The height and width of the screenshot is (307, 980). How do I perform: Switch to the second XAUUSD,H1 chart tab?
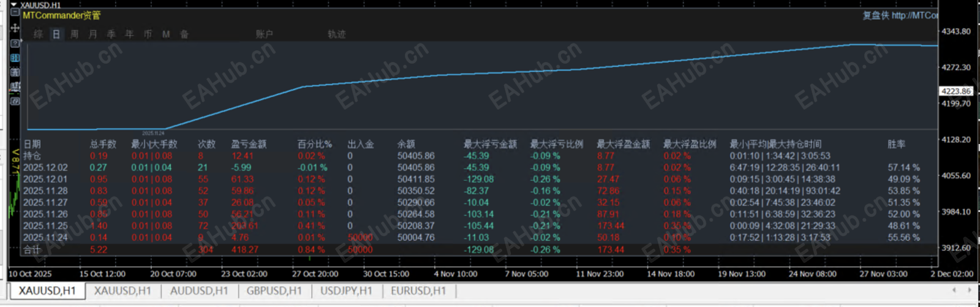point(123,290)
